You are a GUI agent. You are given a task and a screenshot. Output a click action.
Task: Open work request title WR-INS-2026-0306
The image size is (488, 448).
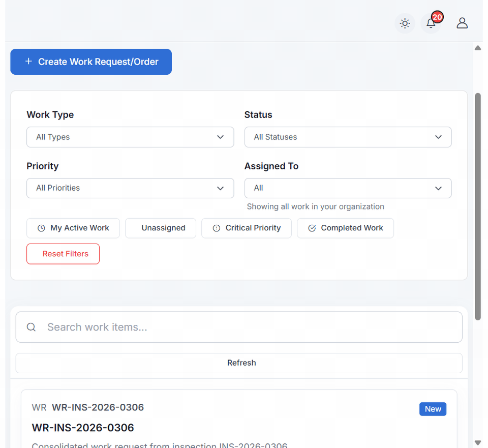pyautogui.click(x=83, y=428)
